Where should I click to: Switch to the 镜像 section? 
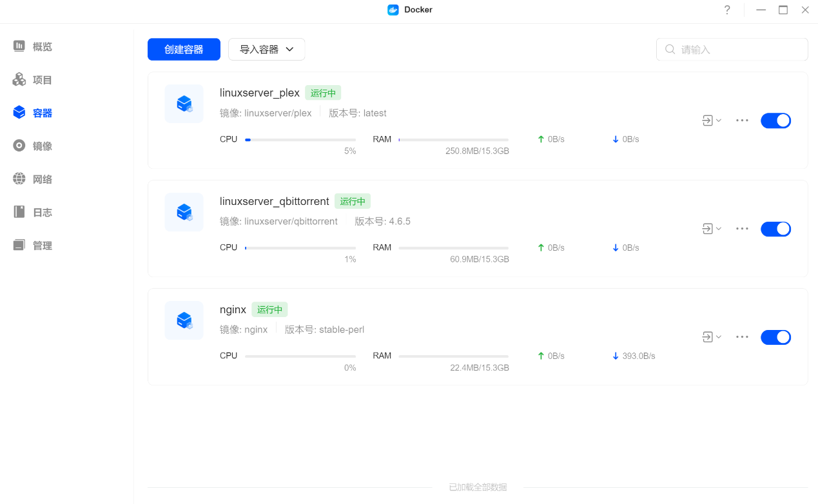[x=43, y=146]
